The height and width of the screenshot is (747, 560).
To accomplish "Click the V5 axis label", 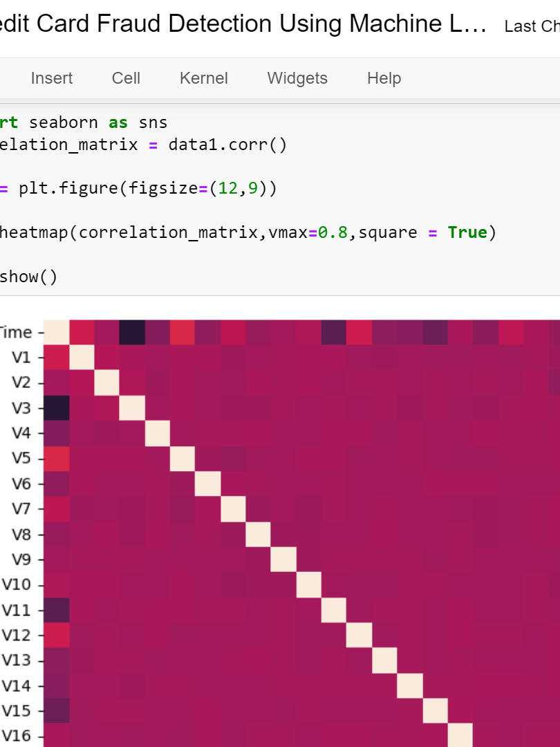I will coord(21,459).
